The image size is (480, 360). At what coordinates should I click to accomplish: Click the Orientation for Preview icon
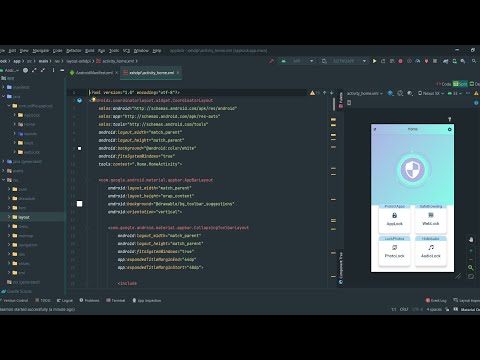(x=400, y=93)
